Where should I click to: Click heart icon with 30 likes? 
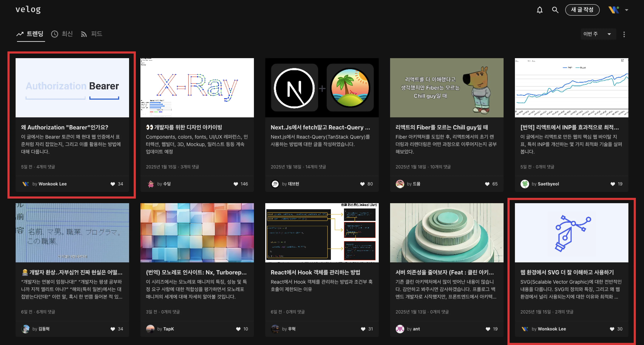[x=612, y=329]
